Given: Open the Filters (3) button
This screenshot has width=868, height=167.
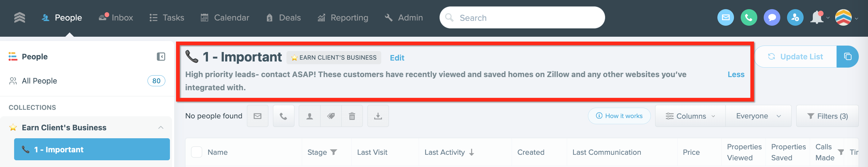Looking at the screenshot, I should tap(827, 116).
